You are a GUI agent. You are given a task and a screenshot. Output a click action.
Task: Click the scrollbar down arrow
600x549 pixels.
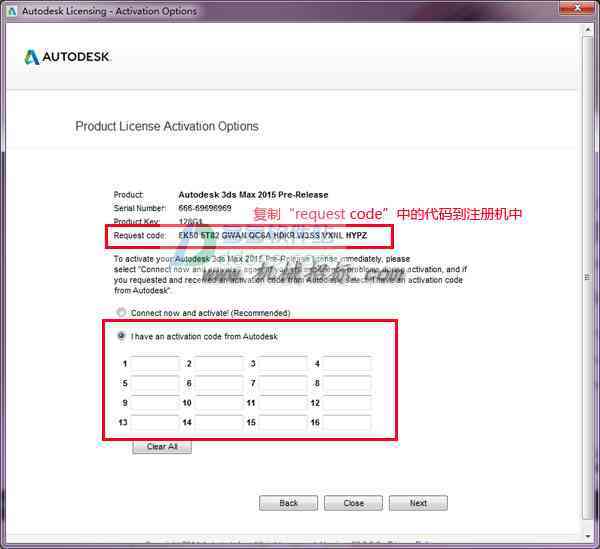point(588,536)
